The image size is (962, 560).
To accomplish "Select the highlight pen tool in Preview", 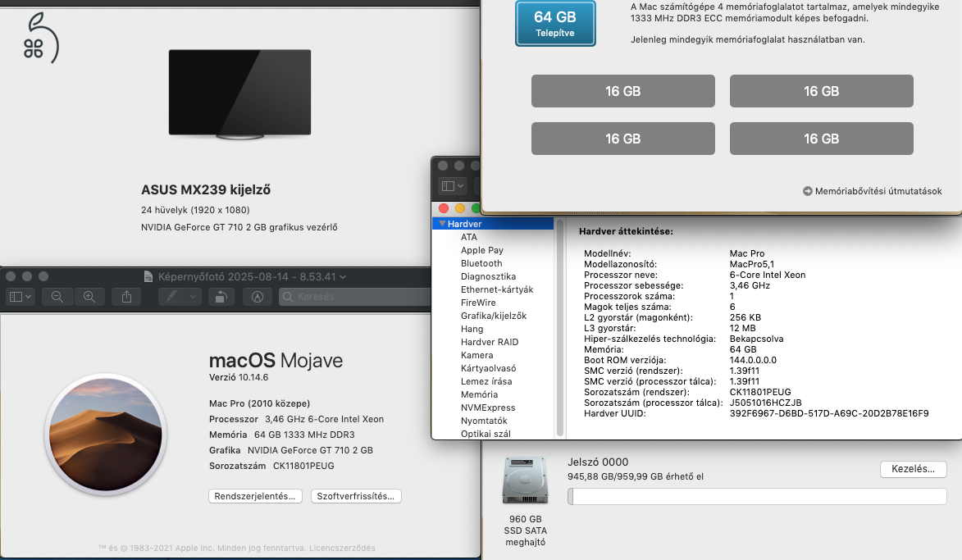I will pyautogui.click(x=172, y=297).
